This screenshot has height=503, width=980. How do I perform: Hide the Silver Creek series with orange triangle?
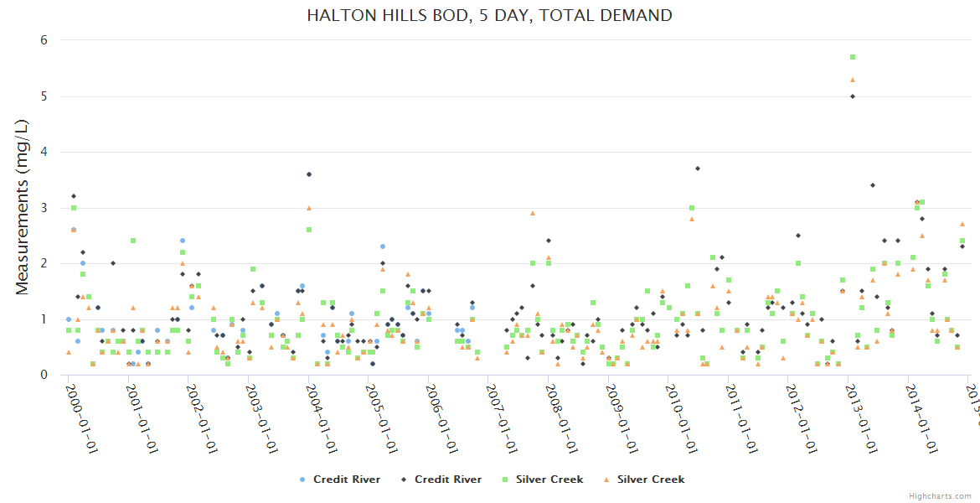[x=606, y=480]
